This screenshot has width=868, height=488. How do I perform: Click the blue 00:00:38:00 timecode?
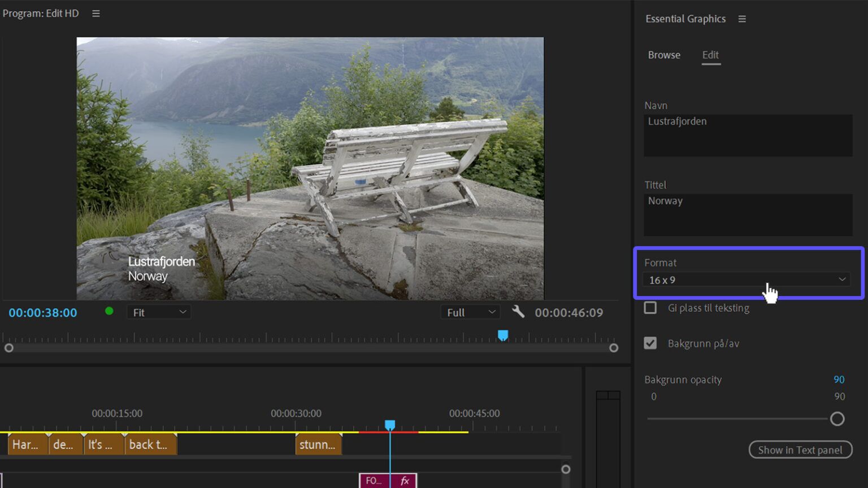(x=42, y=312)
